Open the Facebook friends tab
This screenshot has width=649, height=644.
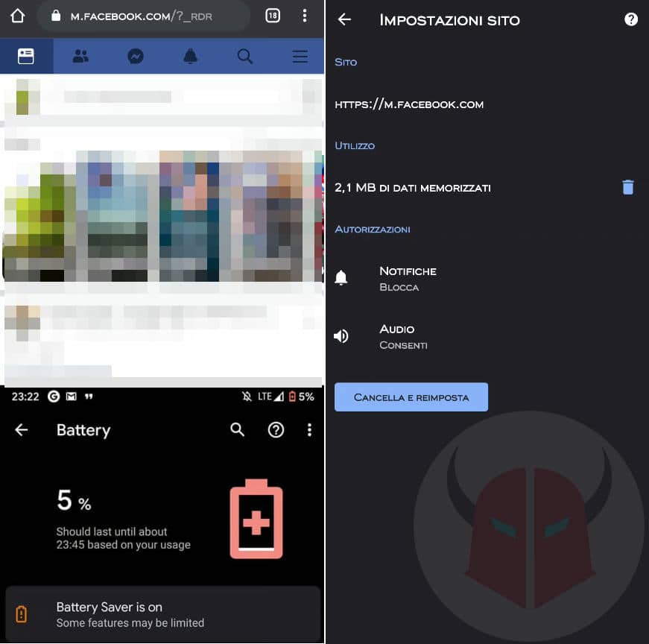[x=80, y=56]
